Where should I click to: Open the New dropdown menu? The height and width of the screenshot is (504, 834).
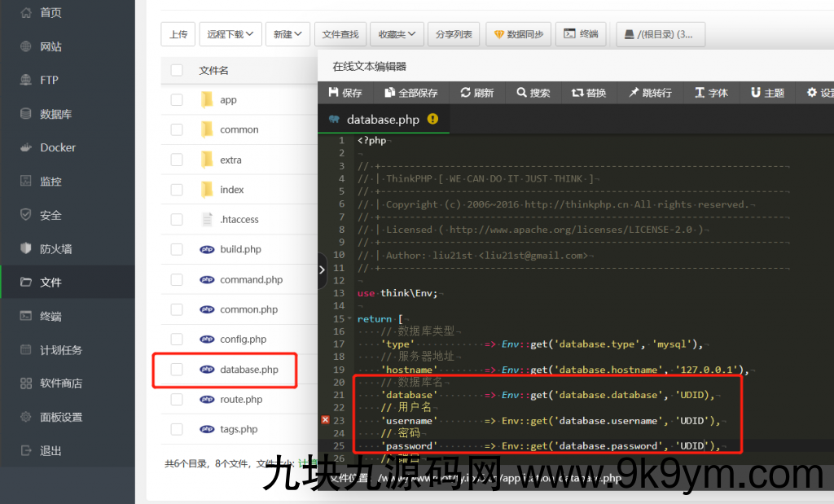click(288, 34)
